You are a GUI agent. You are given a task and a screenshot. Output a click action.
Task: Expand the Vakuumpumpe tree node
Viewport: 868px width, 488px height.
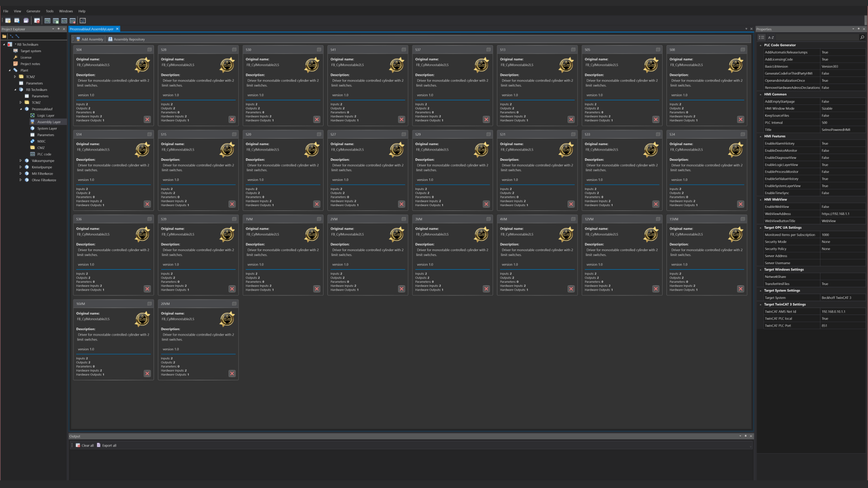[x=20, y=160]
